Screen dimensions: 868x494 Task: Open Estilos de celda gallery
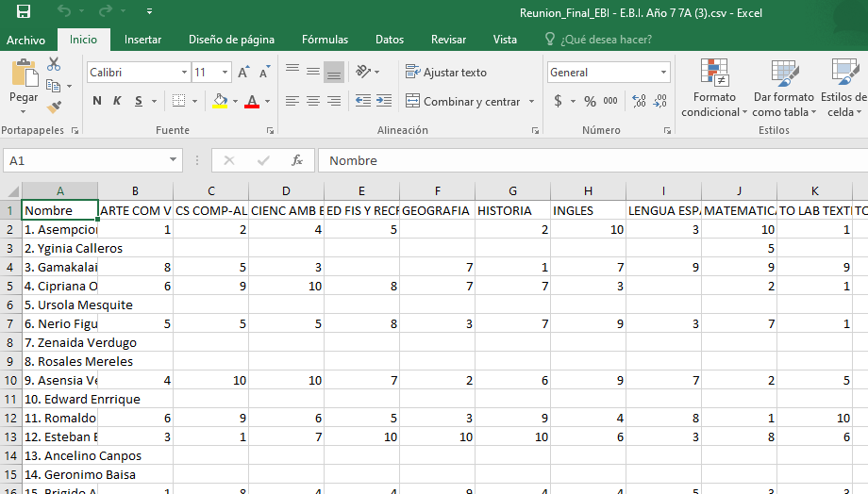[843, 88]
